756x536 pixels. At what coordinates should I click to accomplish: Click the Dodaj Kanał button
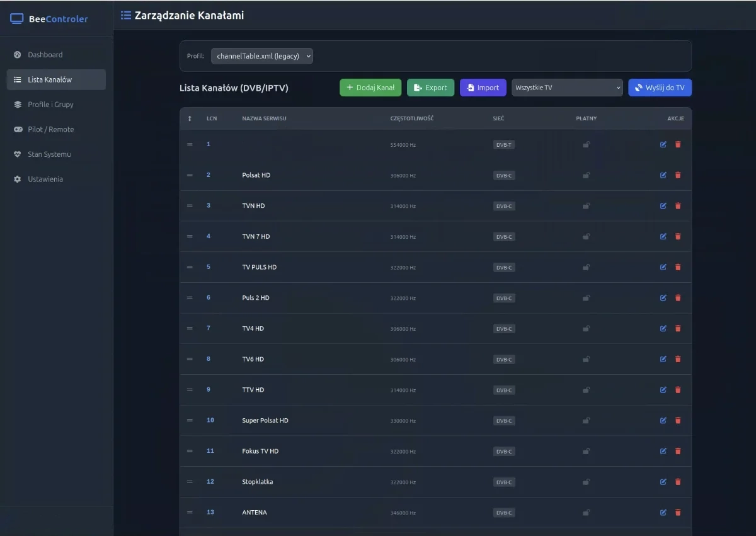[x=370, y=88]
